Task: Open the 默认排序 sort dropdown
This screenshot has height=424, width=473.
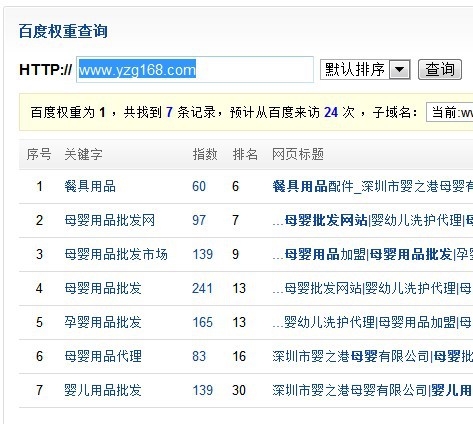Action: [365, 70]
